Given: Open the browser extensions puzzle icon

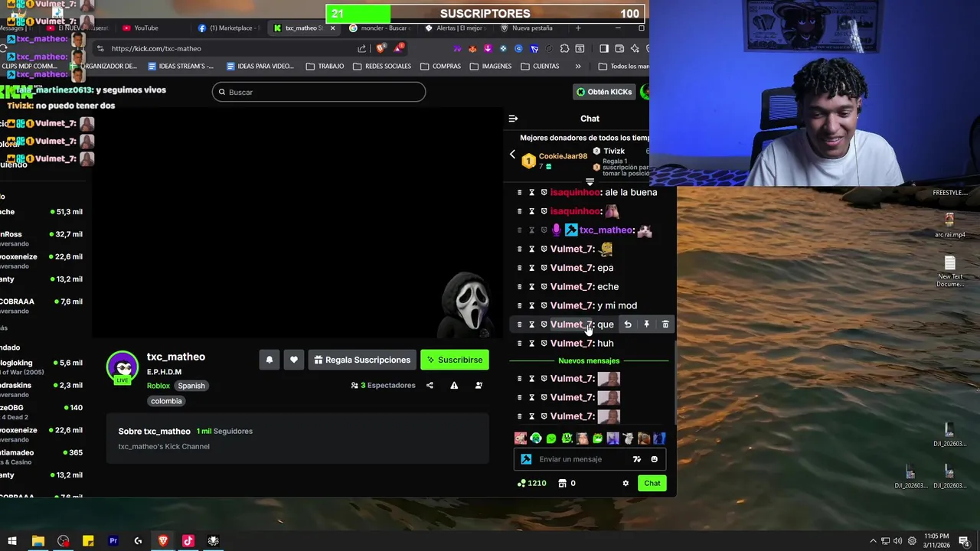Looking at the screenshot, I should pos(564,48).
